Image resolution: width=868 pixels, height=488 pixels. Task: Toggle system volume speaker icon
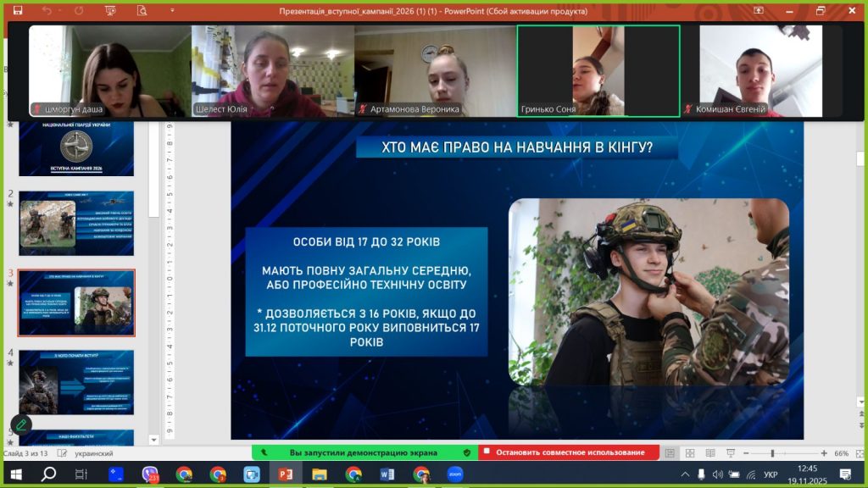pos(717,474)
